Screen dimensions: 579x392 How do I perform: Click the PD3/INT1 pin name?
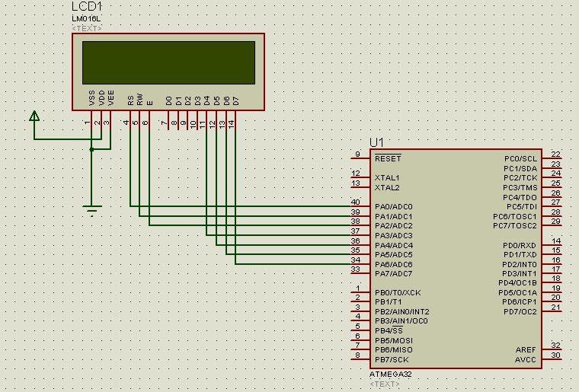519,273
